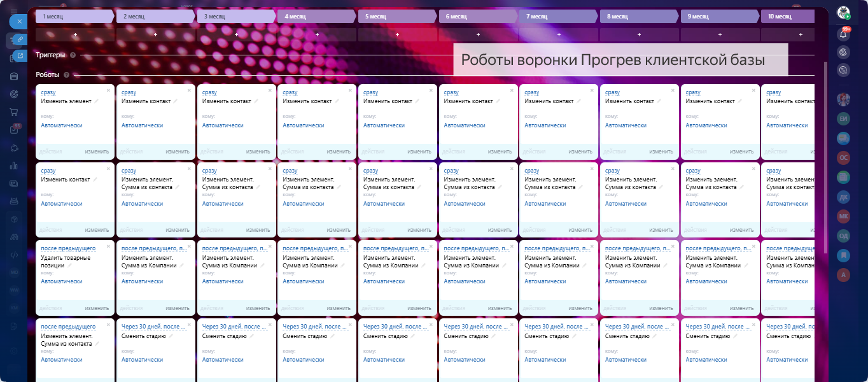This screenshot has width=868, height=382.
Task: Open chat with ОС avatar
Action: click(844, 157)
